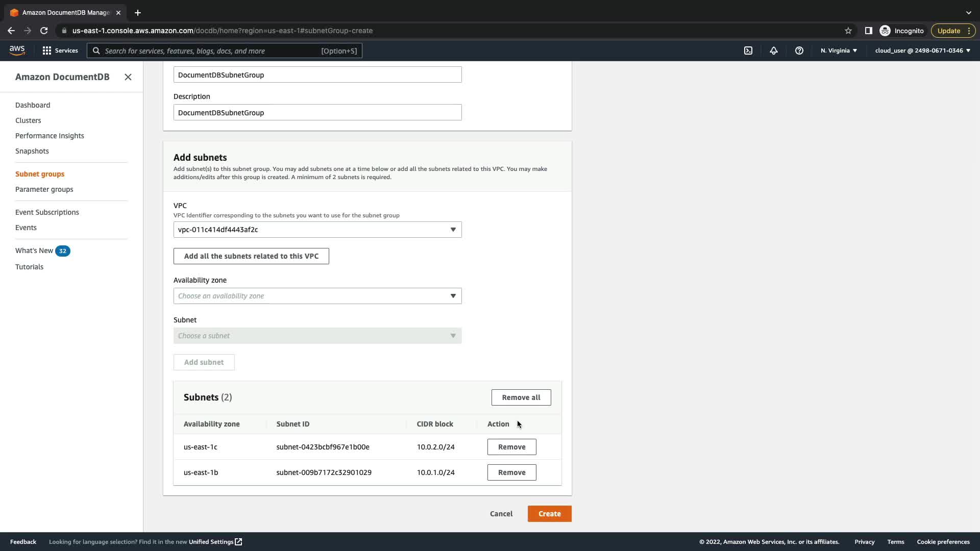Open Unified Settings link in footer

coord(215,542)
